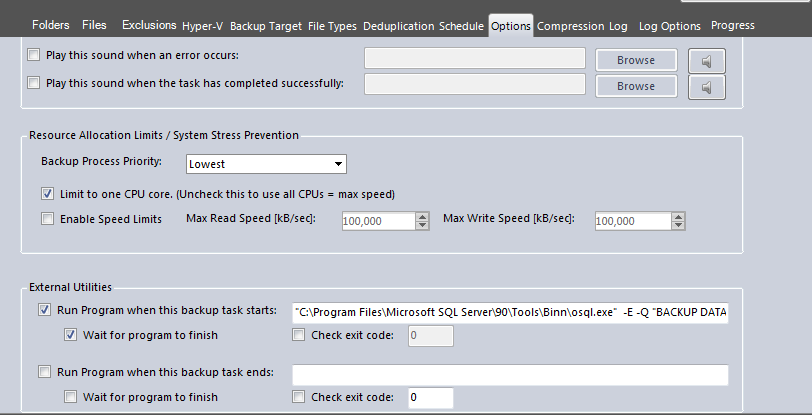Viewport: 812px width, 415px height.
Task: Enable Speed Limits checkbox
Action: [x=47, y=219]
